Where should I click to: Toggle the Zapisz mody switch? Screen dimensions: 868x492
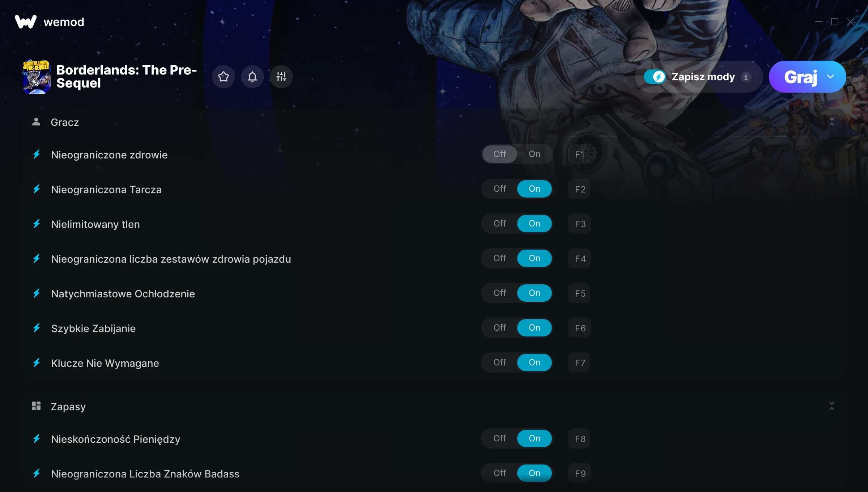pyautogui.click(x=655, y=77)
